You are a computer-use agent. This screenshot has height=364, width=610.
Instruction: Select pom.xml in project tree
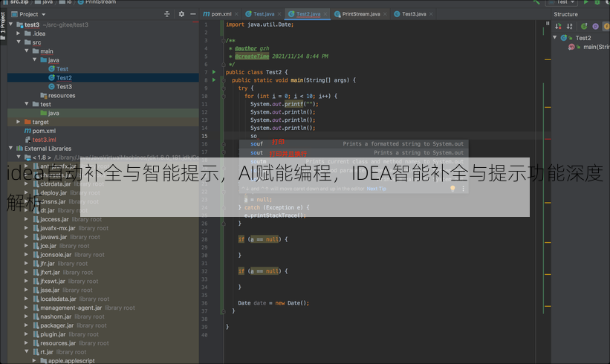click(x=44, y=131)
